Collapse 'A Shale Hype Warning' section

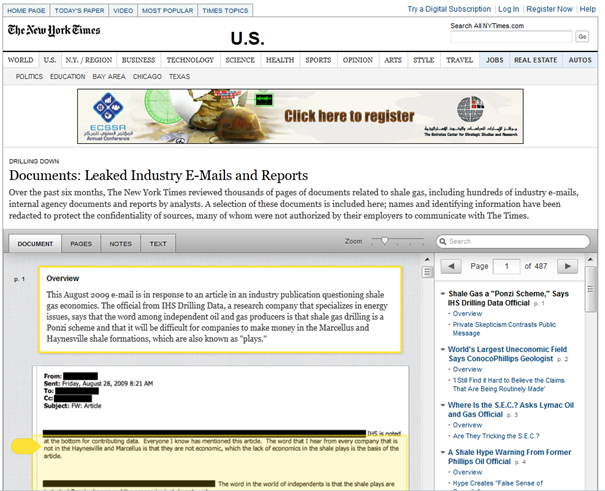point(443,452)
